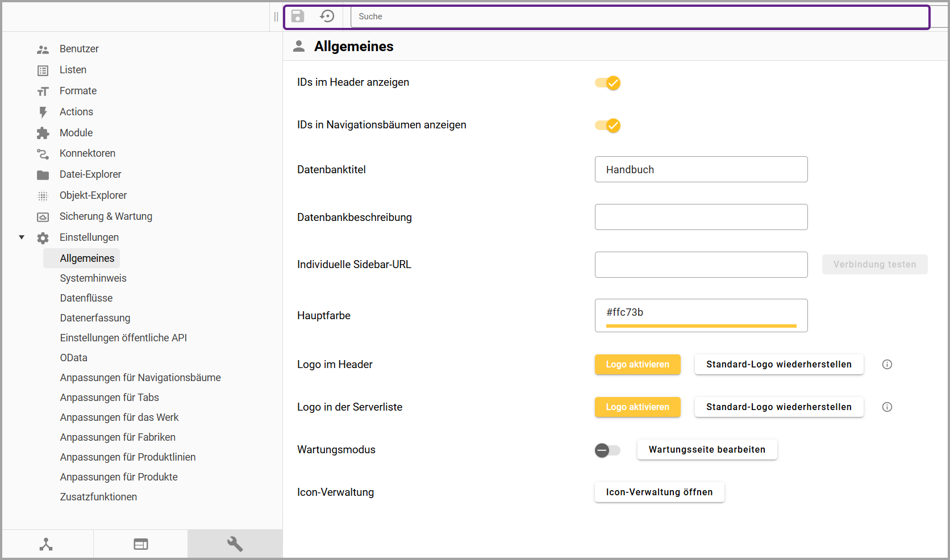Image resolution: width=950 pixels, height=560 pixels.
Task: Open the Formate section
Action: [x=78, y=91]
